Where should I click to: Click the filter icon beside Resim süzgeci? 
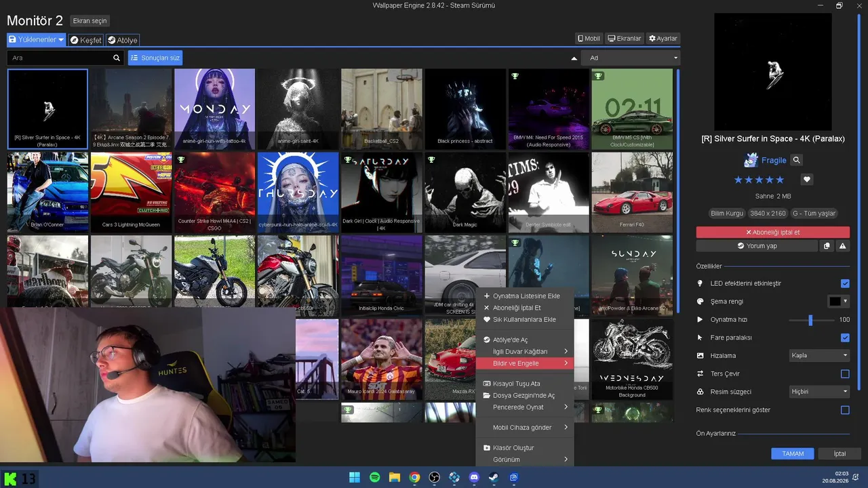701,392
